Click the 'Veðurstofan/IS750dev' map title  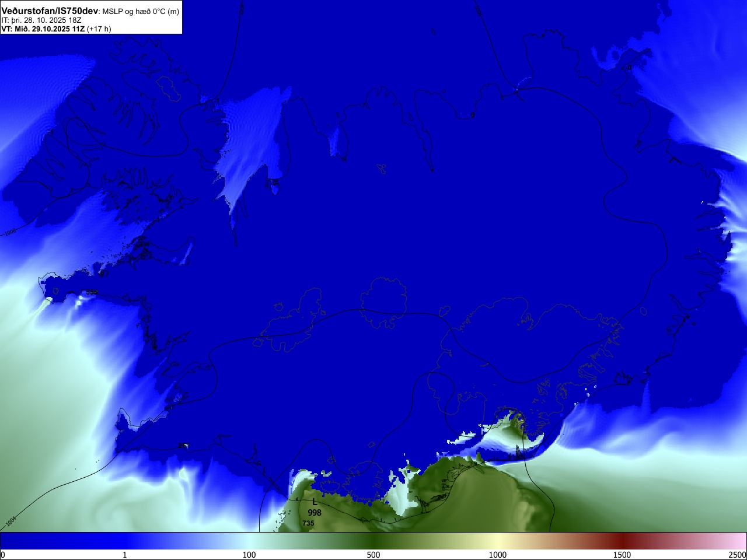(50, 11)
